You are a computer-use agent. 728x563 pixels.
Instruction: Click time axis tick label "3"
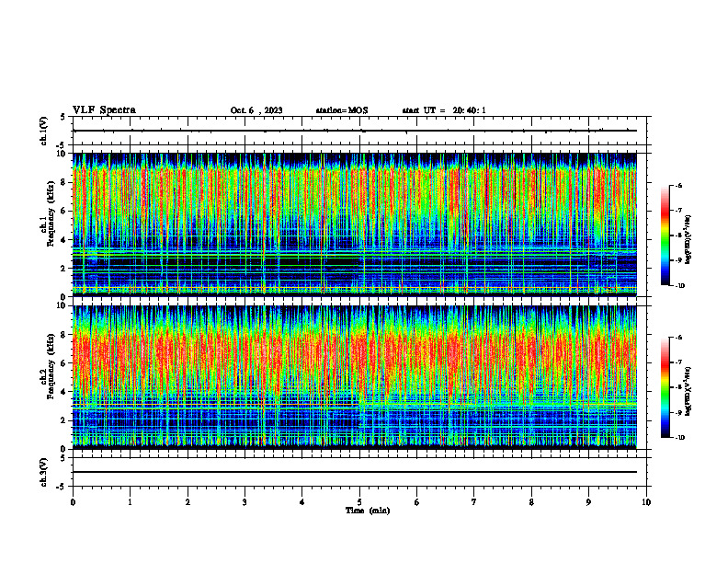point(245,502)
